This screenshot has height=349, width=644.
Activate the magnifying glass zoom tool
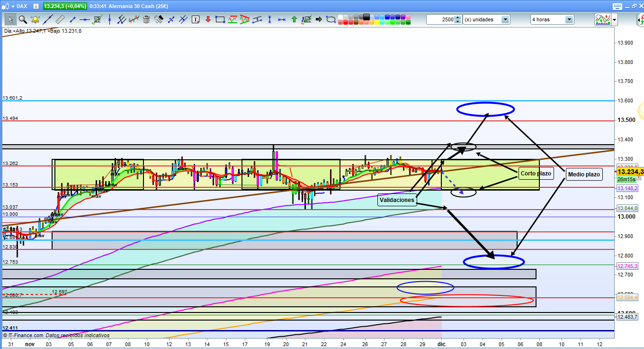coord(23,19)
